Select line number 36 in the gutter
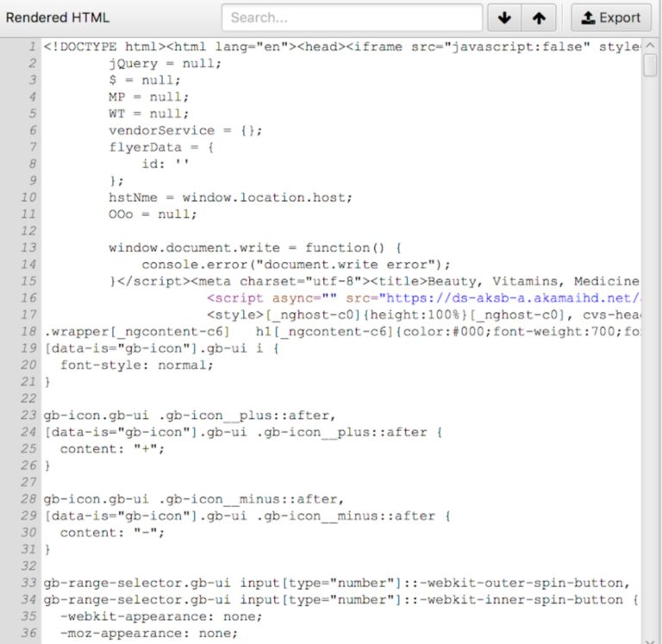662x644 pixels. 28,633
